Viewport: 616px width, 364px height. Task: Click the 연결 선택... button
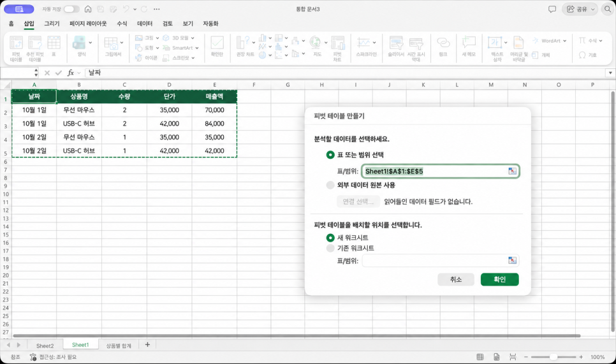pyautogui.click(x=358, y=201)
